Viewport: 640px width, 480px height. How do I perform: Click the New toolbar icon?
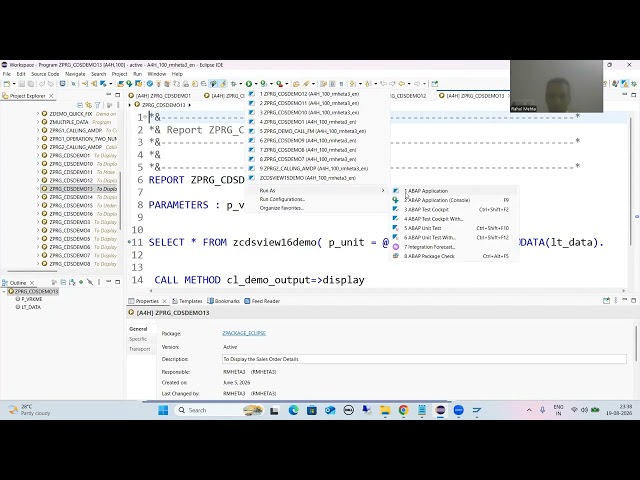click(7, 84)
